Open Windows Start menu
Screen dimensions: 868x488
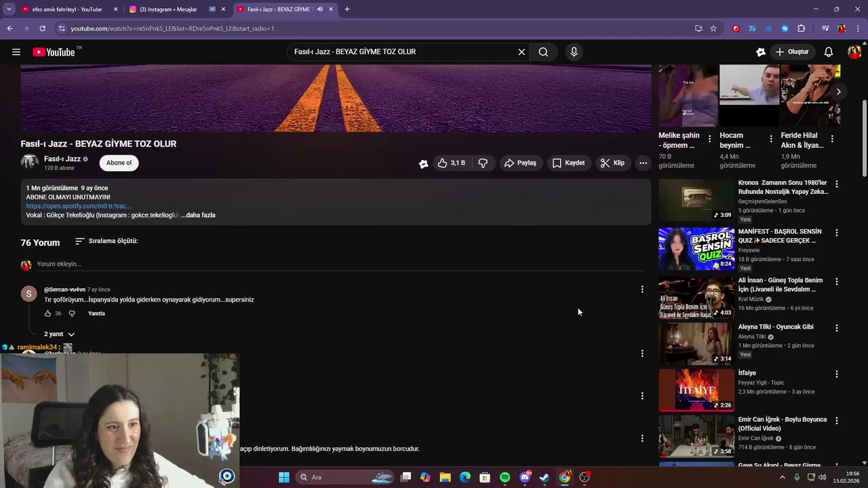click(x=284, y=477)
